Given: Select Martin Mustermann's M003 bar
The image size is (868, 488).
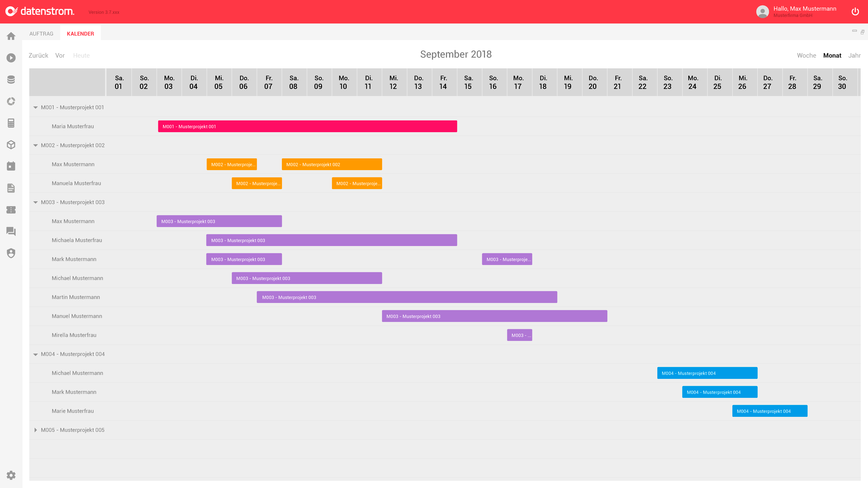Looking at the screenshot, I should click(x=407, y=297).
